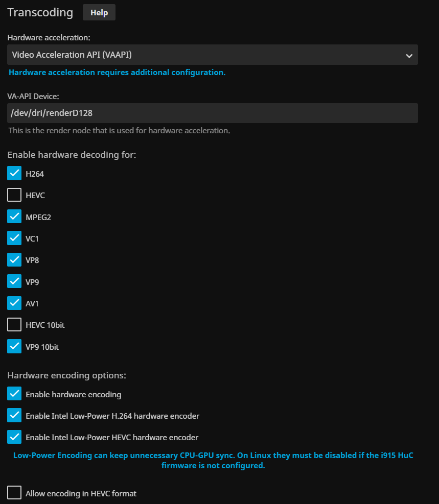
Task: Uncheck VP9 10bit decoding
Action: click(14, 347)
